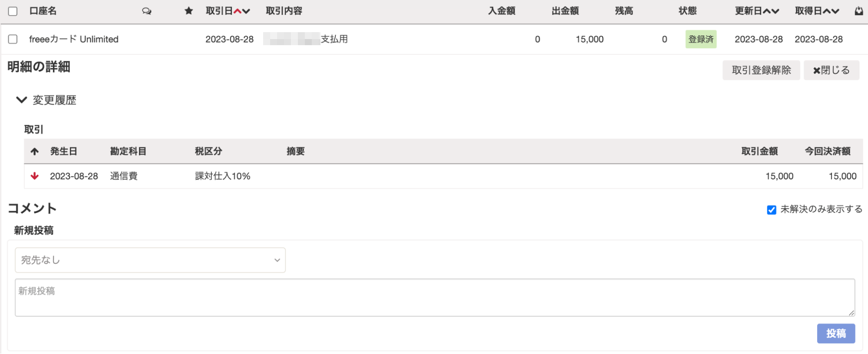Click 発生日 value 2023-08-28 in 取引 row
Viewport: 868px width, 354px height.
74,176
